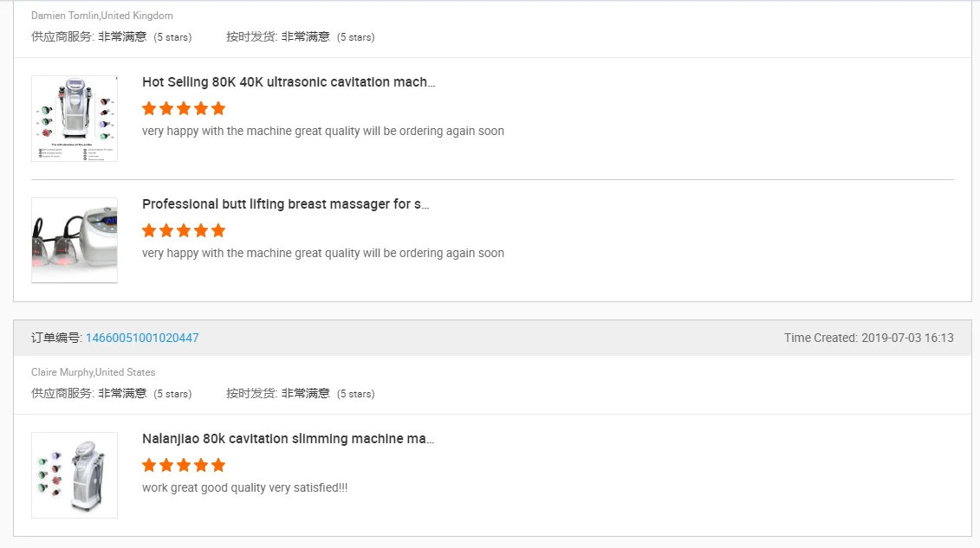The image size is (980, 548).
Task: Click Claire Murphy's 按时发货 5 stars rating
Action: pyautogui.click(x=301, y=394)
